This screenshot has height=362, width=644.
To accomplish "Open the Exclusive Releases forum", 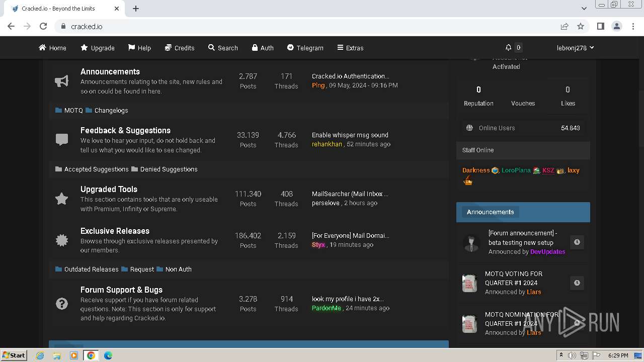I will [x=115, y=231].
